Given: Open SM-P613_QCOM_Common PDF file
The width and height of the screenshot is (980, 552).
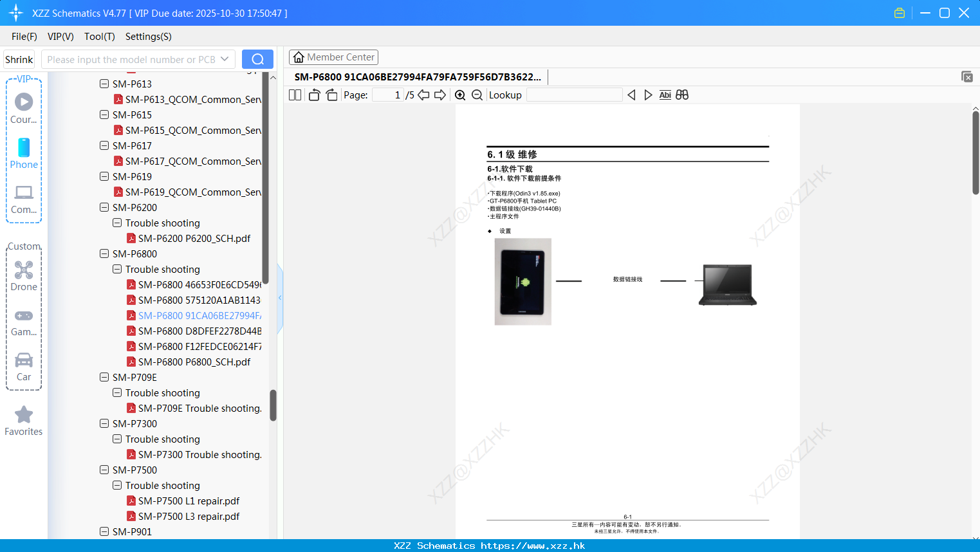Looking at the screenshot, I should [x=187, y=99].
